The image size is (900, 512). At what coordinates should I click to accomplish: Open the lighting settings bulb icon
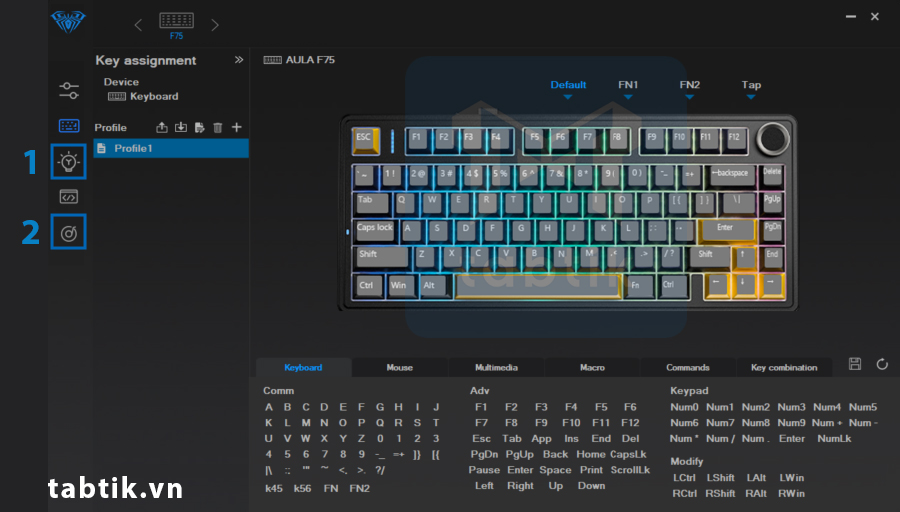(68, 162)
